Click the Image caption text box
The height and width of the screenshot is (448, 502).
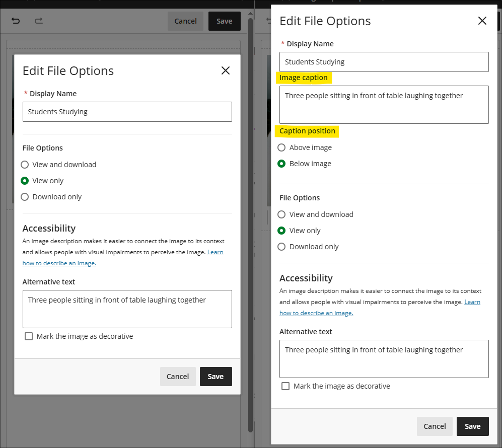384,105
